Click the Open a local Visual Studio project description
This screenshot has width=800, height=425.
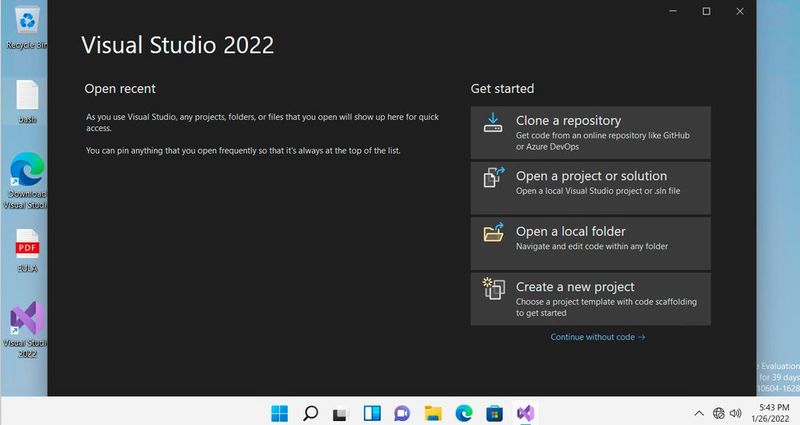598,191
